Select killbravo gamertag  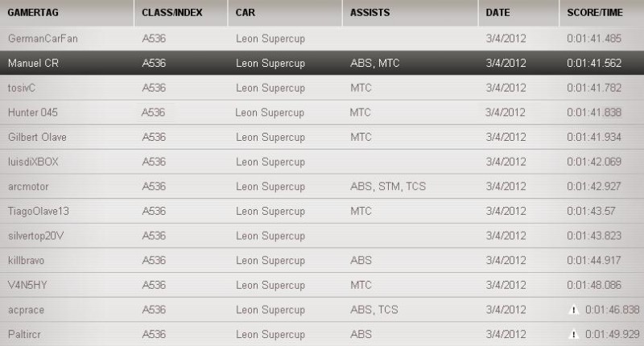click(27, 261)
